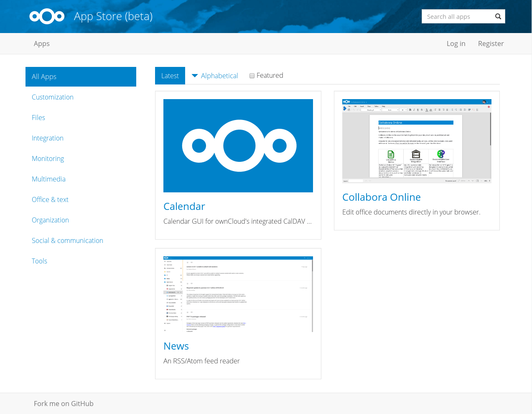532x414 pixels.
Task: View the Multimedia category
Action: 48,179
